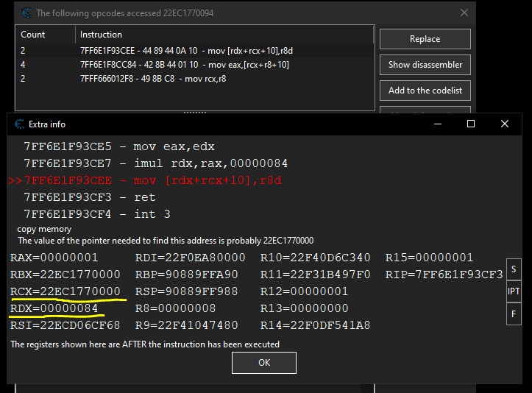The width and height of the screenshot is (532, 393).
Task: Sort by the Count column header
Action: [44, 35]
